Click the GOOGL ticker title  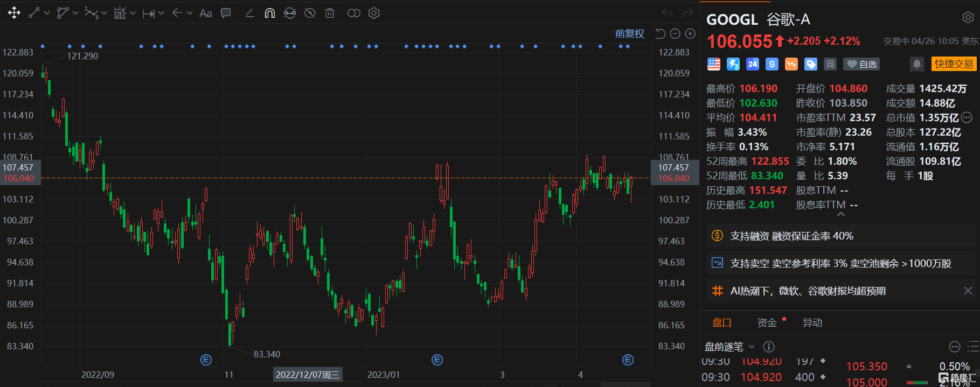click(732, 19)
